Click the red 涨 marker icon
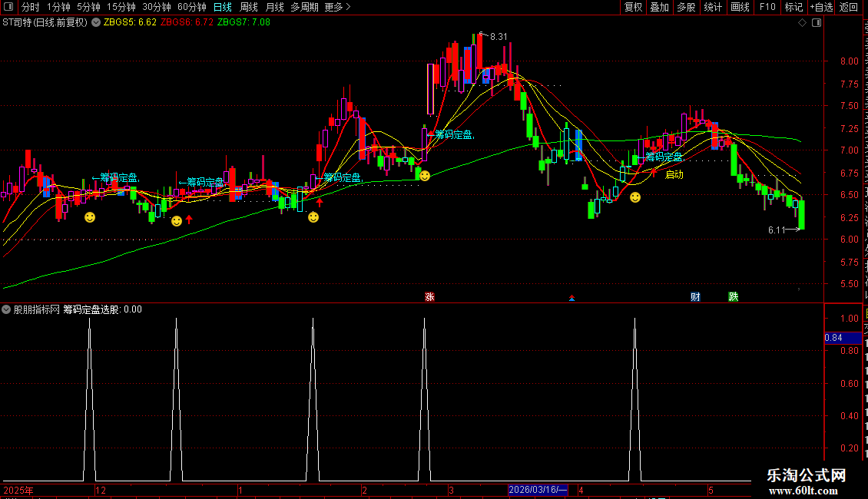 click(429, 297)
